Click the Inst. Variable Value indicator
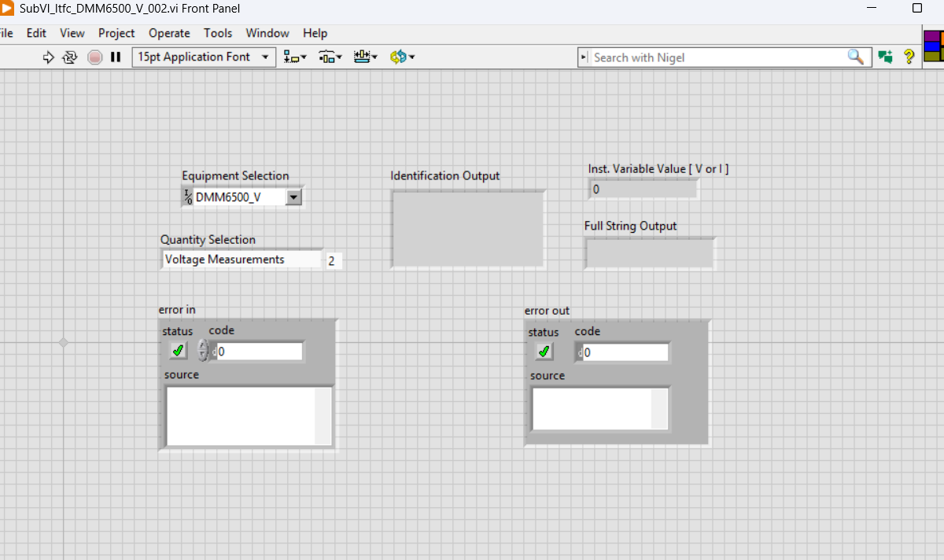The image size is (944, 560). (x=643, y=189)
